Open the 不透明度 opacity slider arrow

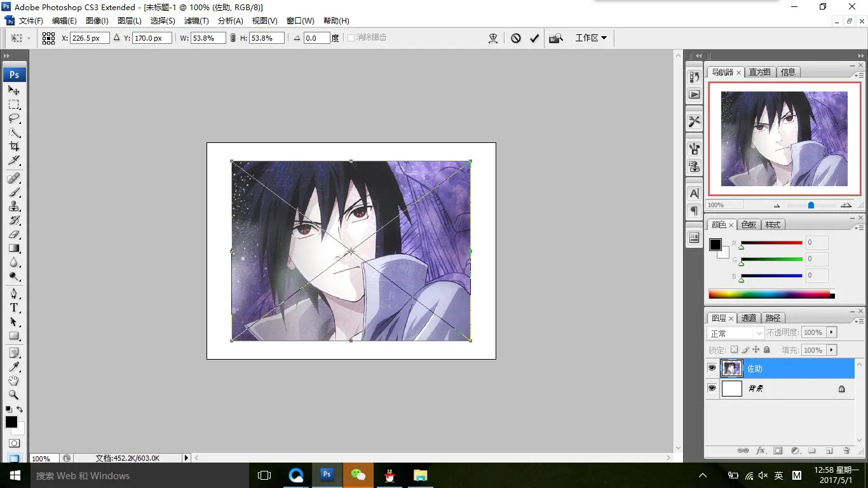coord(832,332)
